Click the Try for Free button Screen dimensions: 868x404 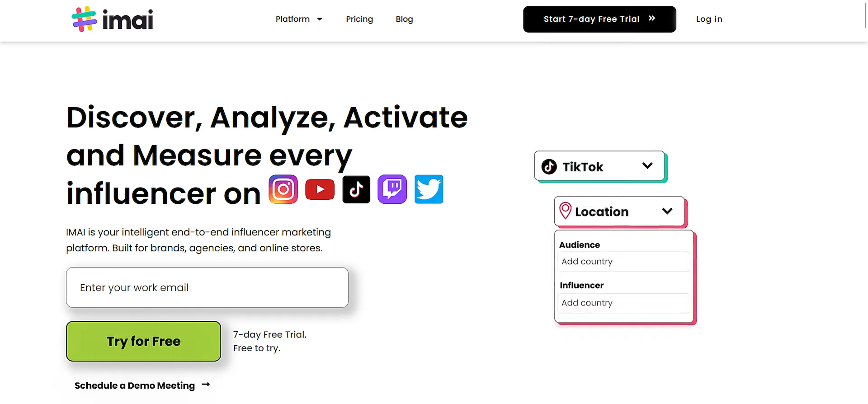click(x=144, y=341)
